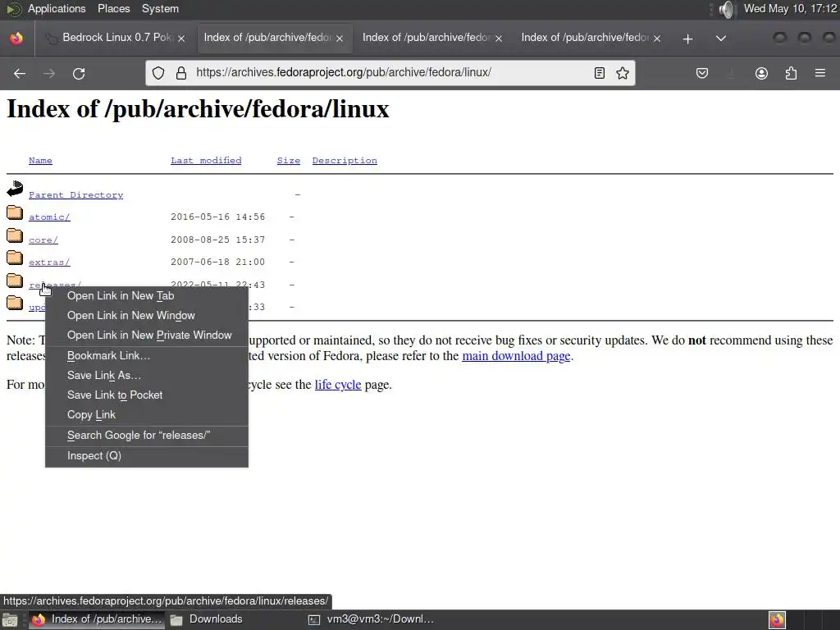Image resolution: width=840 pixels, height=630 pixels.
Task: Close the Bedrock Linux 0.7 Poki tab
Action: coord(181,38)
